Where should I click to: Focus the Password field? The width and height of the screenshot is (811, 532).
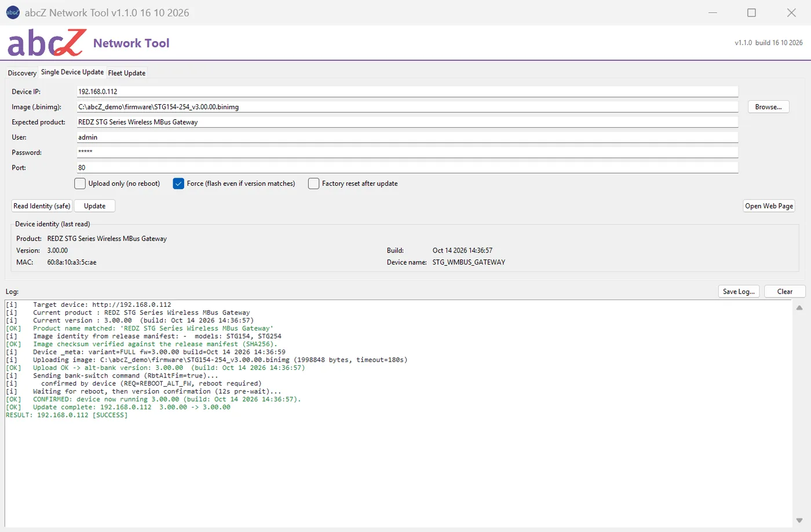tap(407, 152)
